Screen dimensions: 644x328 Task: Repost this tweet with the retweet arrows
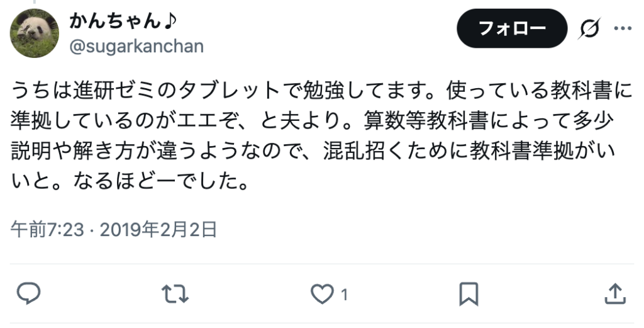coord(175,294)
